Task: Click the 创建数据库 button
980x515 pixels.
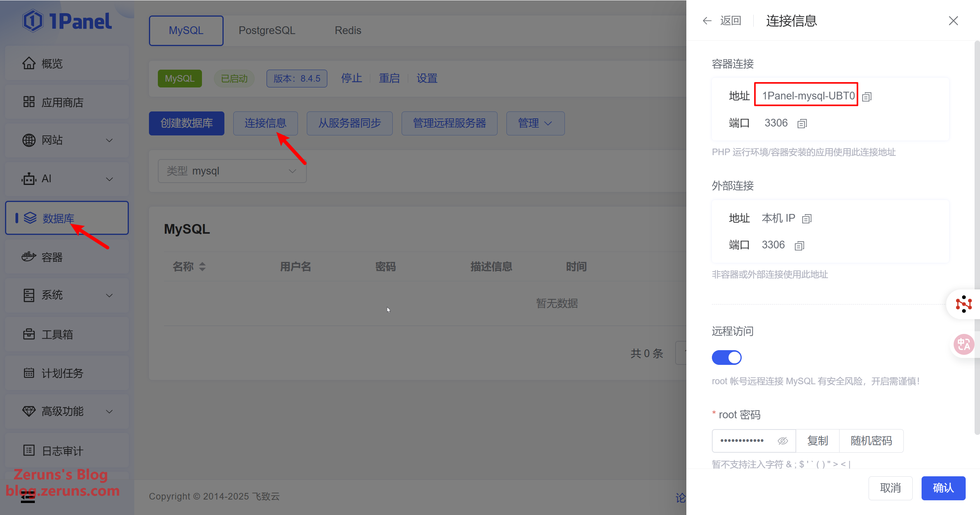Action: click(x=186, y=123)
